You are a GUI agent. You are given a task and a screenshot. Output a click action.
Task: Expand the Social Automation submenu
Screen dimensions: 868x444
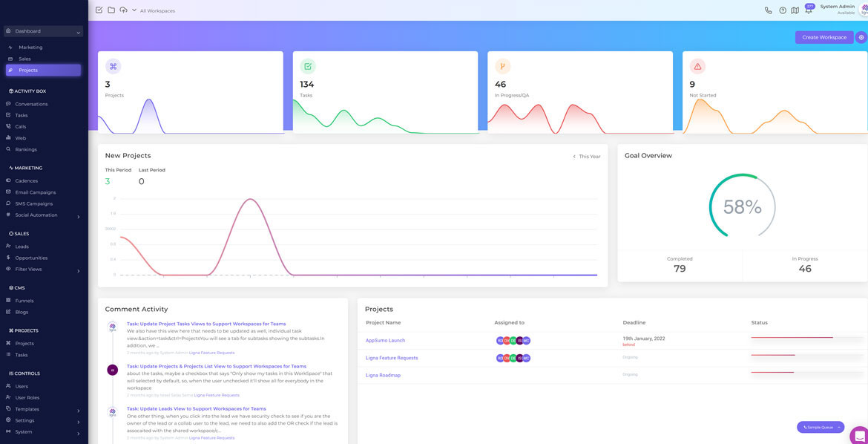pos(78,215)
